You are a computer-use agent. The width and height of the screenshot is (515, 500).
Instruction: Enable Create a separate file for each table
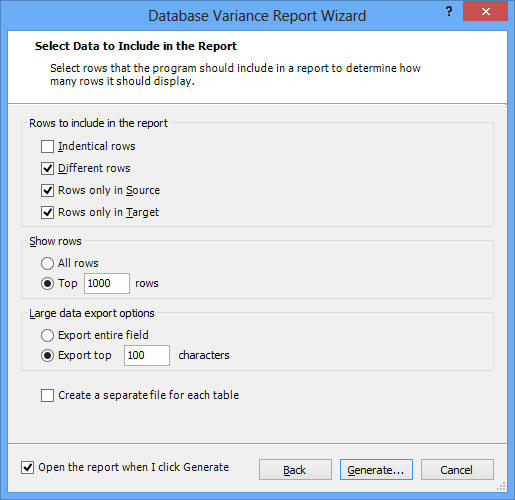pyautogui.click(x=47, y=395)
